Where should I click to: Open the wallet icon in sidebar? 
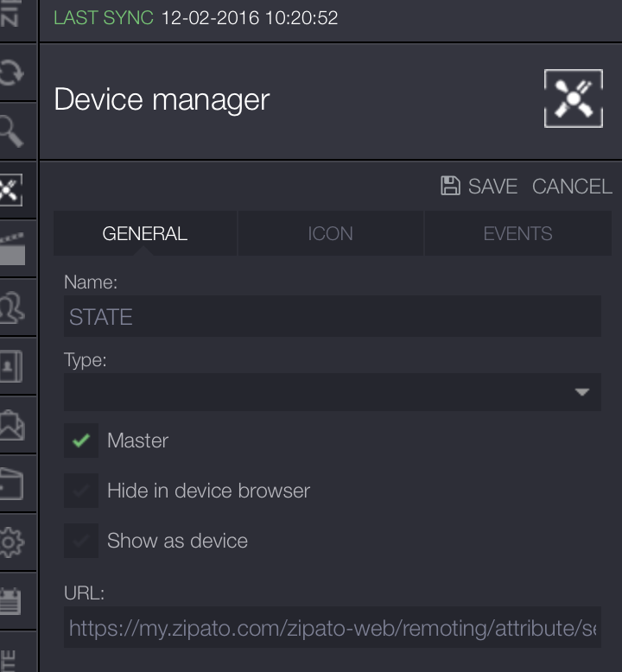coord(12,483)
